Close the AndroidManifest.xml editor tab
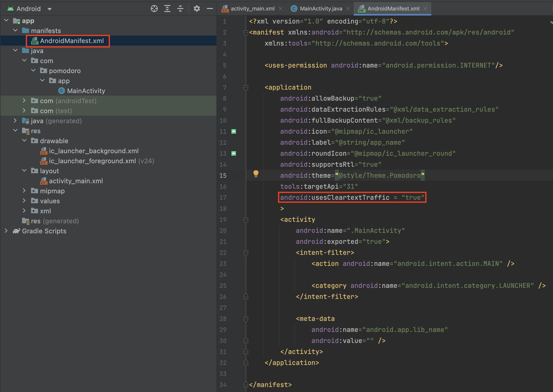Viewport: 553px width, 392px height. (x=425, y=9)
